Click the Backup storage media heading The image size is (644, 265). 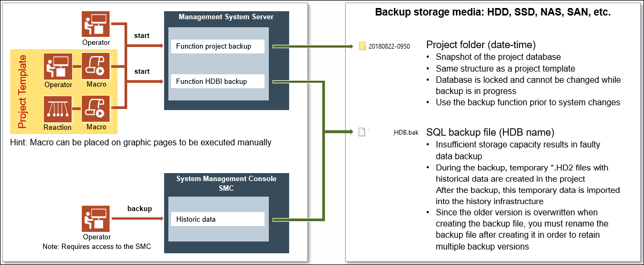point(493,13)
